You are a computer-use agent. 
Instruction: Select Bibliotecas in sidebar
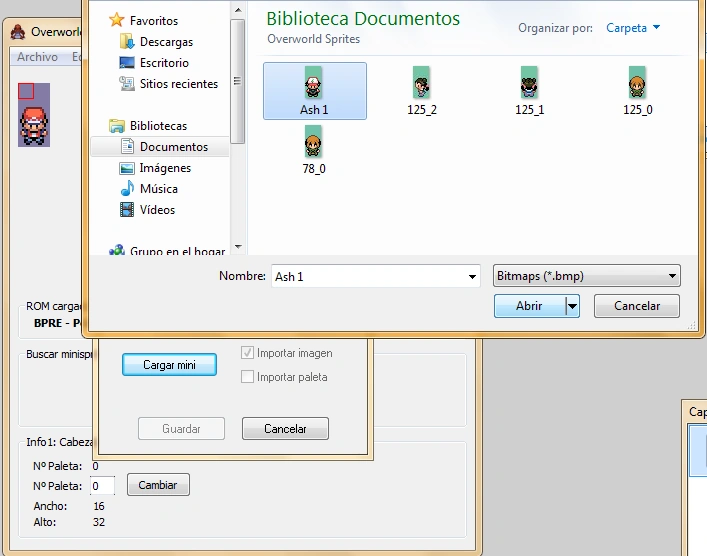click(x=158, y=125)
